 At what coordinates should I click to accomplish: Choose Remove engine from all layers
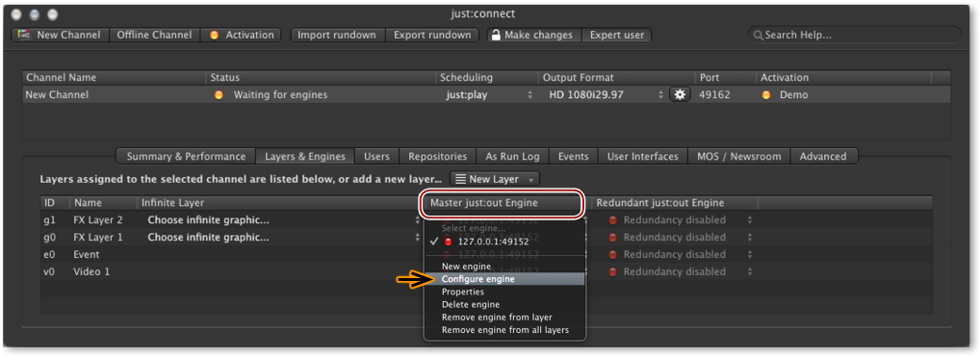click(x=504, y=329)
